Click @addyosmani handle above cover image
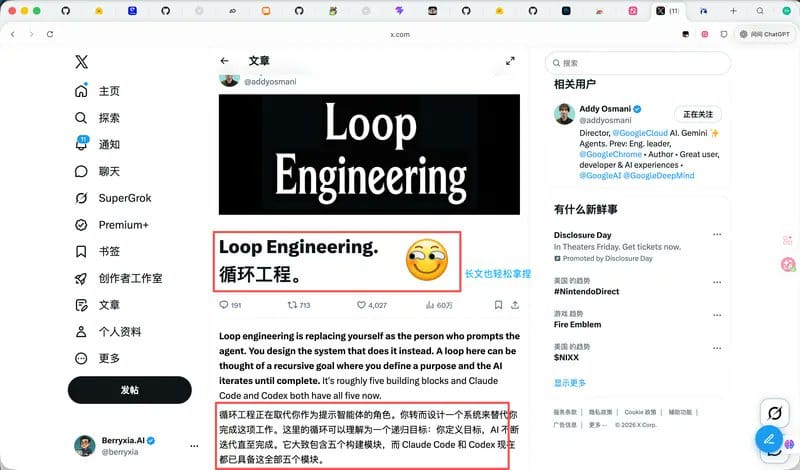800x470 pixels. click(x=270, y=82)
